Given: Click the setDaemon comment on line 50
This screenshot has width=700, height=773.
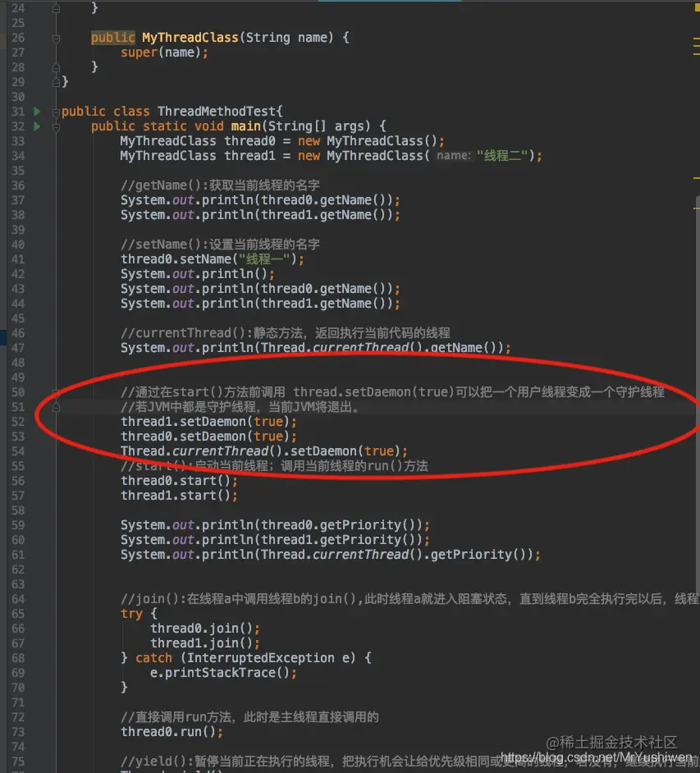Looking at the screenshot, I should (392, 392).
